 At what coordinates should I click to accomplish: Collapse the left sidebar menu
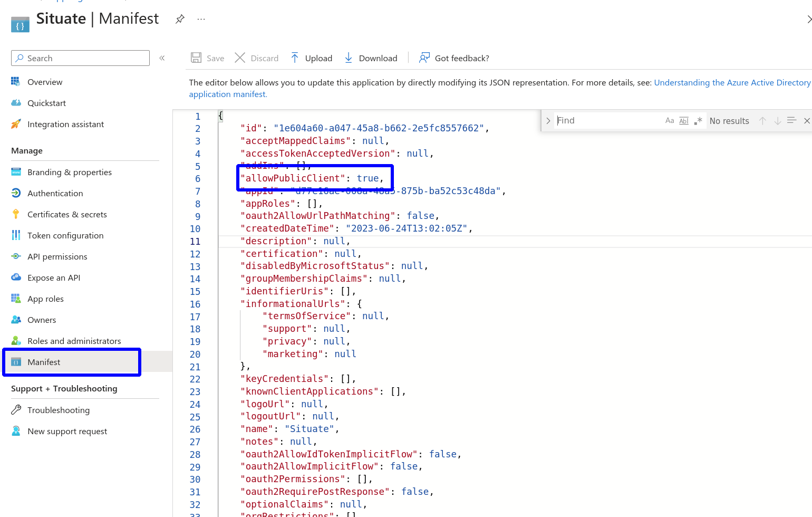(x=162, y=58)
